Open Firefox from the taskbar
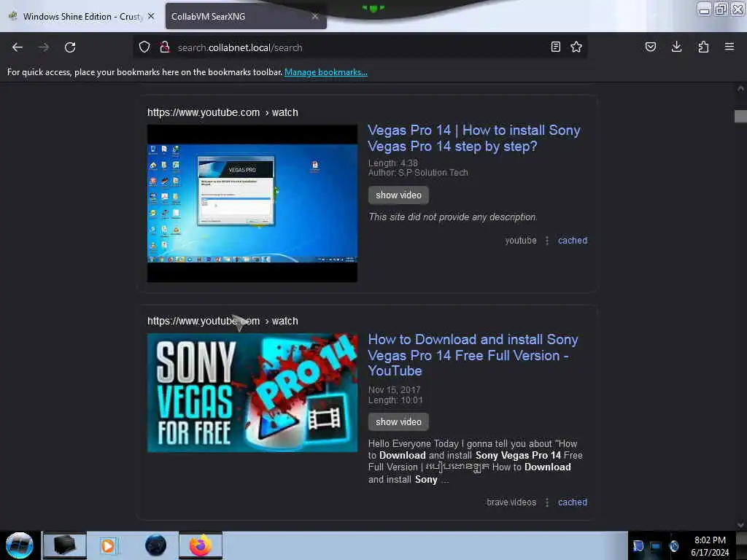Viewport: 747px width, 560px height. coord(201,545)
